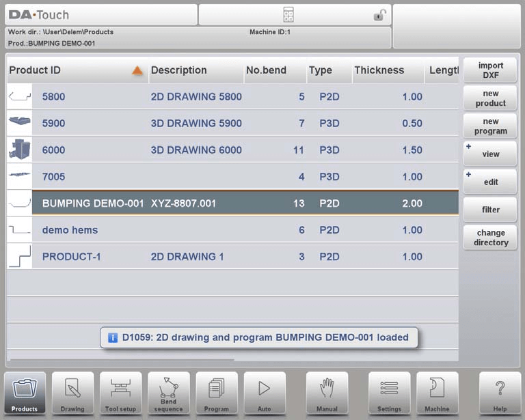Click description 3D DRAWING 6000
This screenshot has width=525, height=420.
196,150
